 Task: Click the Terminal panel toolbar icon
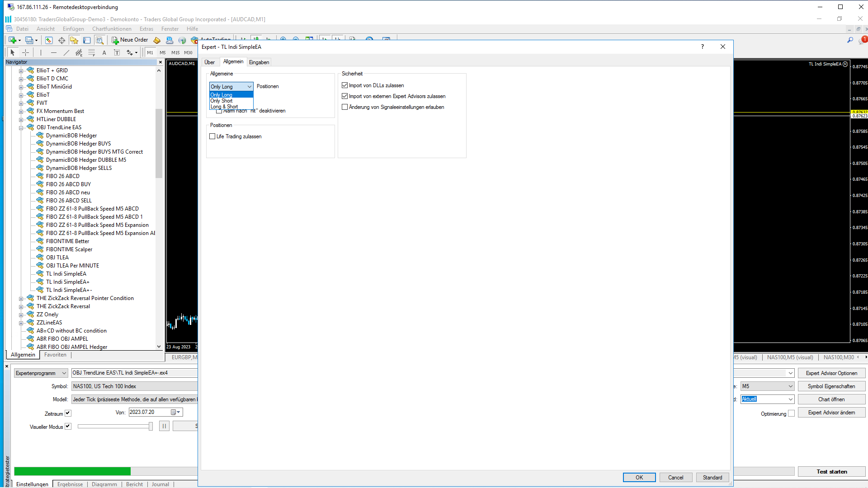pos(87,40)
